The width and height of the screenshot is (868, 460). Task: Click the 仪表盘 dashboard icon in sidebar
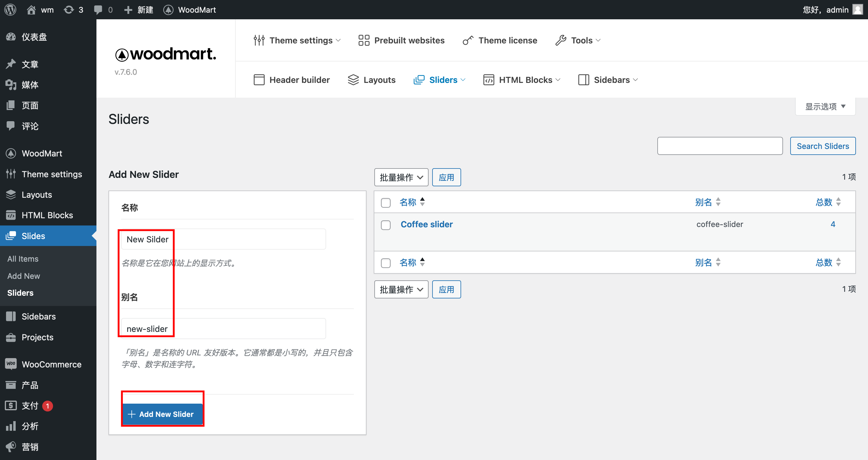tap(11, 37)
